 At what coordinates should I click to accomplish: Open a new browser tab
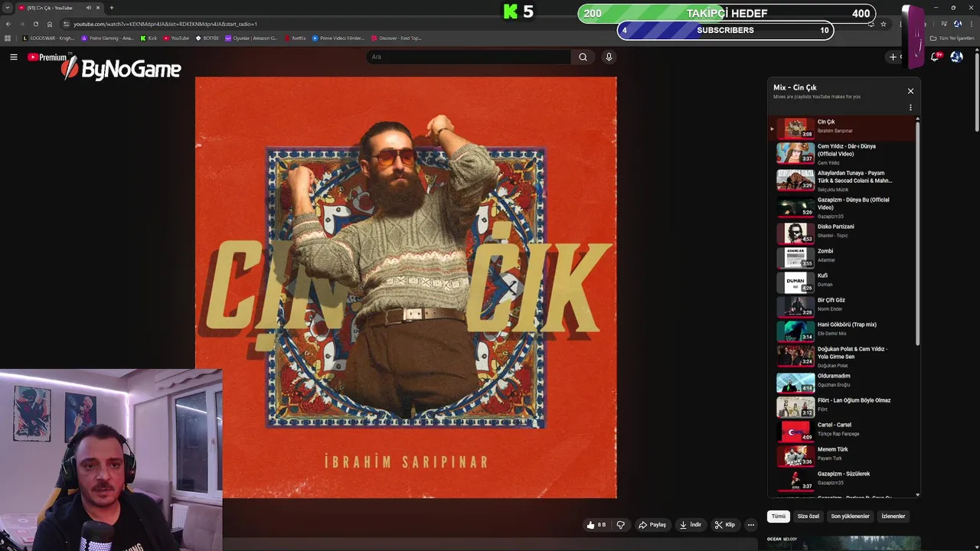click(112, 8)
